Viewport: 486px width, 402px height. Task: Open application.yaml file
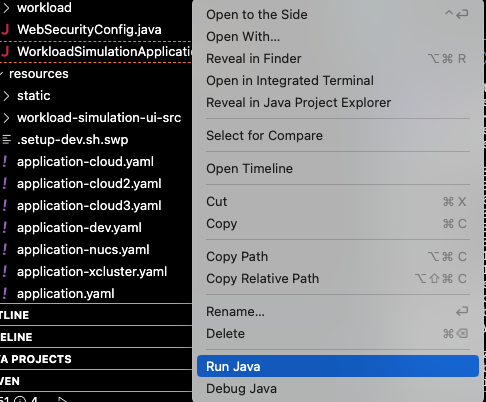click(66, 294)
